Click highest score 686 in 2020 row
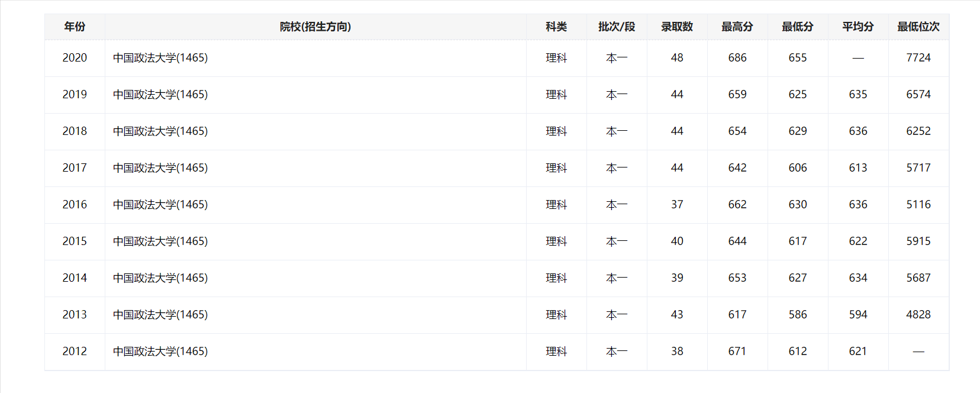980x393 pixels. point(737,57)
